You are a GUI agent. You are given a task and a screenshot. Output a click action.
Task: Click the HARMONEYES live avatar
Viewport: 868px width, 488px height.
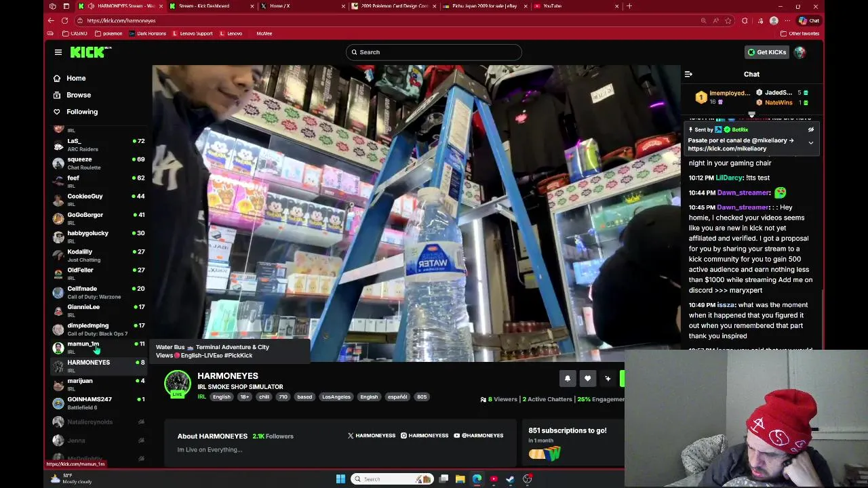[x=178, y=384]
